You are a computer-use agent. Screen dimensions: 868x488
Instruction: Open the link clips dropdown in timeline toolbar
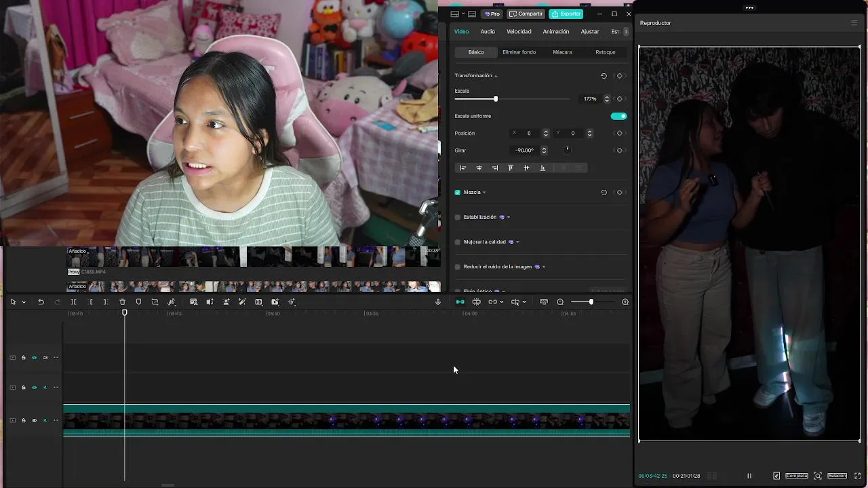click(501, 302)
